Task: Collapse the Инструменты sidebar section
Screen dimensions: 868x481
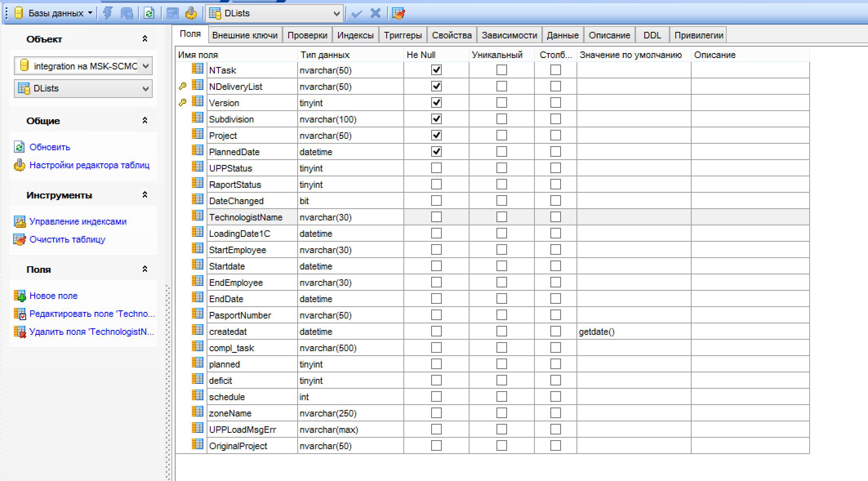Action: tap(145, 195)
